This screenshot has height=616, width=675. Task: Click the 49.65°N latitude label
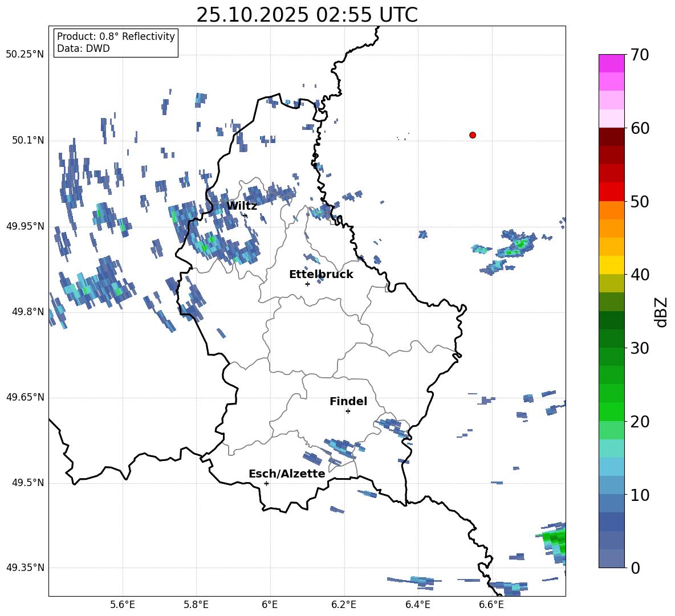pos(25,397)
